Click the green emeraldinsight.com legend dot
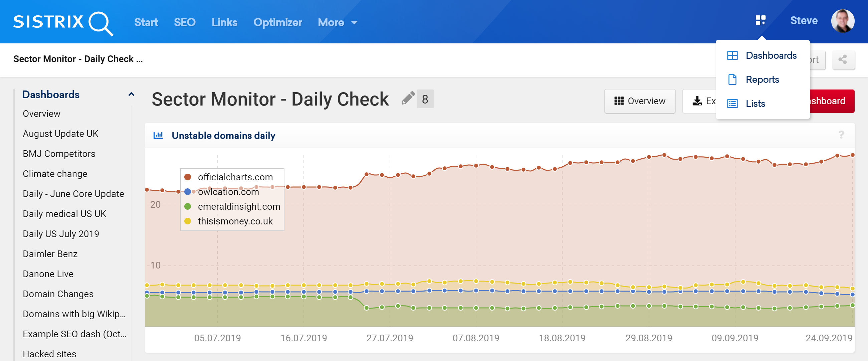The width and height of the screenshot is (868, 361). click(x=188, y=206)
